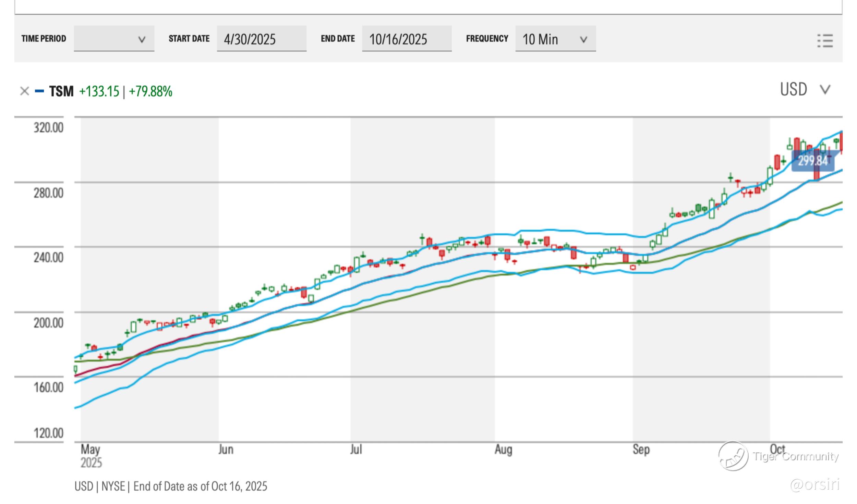This screenshot has width=857, height=504.
Task: Expand the Frequency 10 Min dropdown
Action: pyautogui.click(x=555, y=39)
